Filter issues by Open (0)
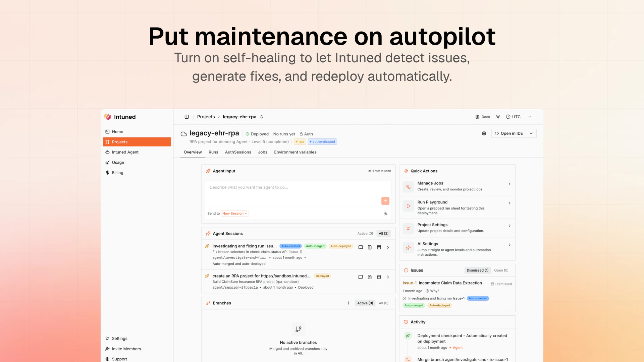Screen dimensions: 644x362 (x=501, y=270)
